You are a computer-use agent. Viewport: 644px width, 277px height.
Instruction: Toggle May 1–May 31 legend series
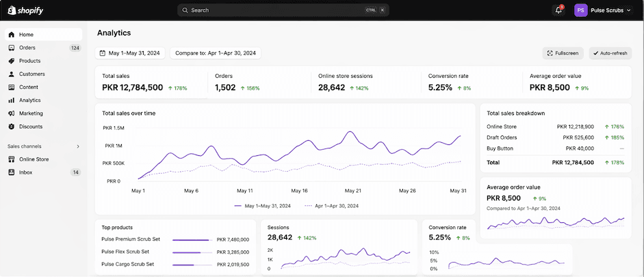click(262, 206)
